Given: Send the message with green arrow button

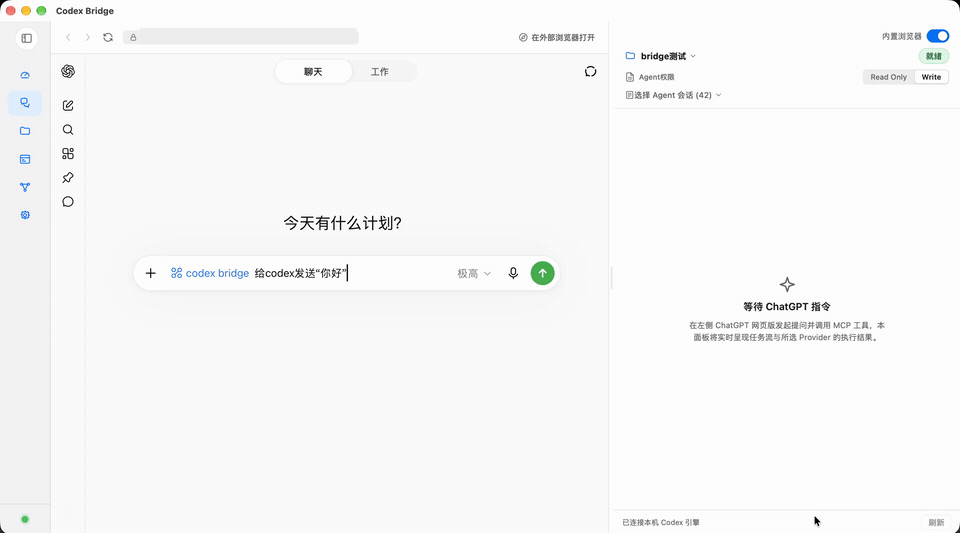Looking at the screenshot, I should coord(542,273).
